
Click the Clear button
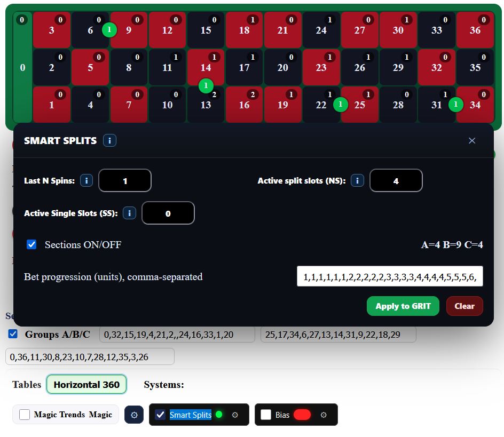pyautogui.click(x=464, y=306)
